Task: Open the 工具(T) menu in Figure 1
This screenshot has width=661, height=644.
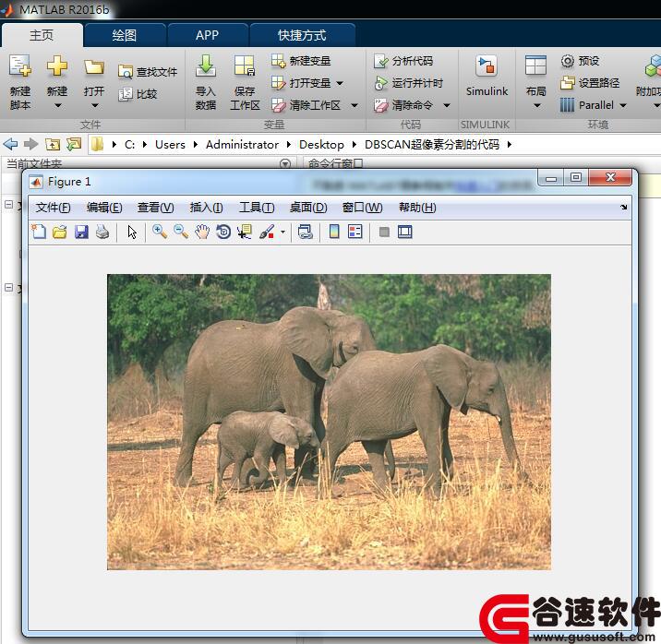Action: pos(257,208)
